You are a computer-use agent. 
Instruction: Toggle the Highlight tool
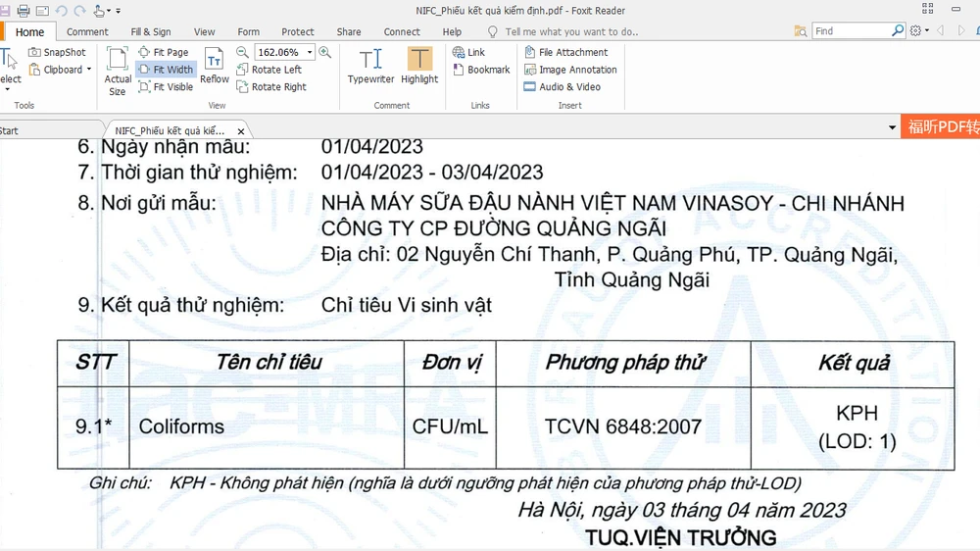(419, 66)
